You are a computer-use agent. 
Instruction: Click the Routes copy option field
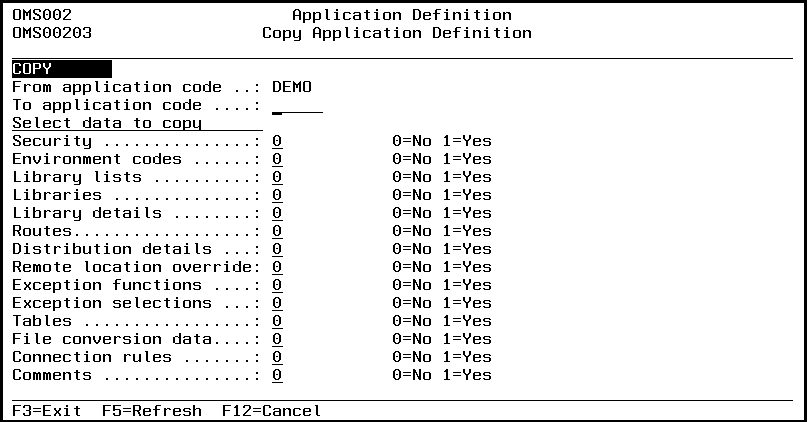click(x=277, y=231)
